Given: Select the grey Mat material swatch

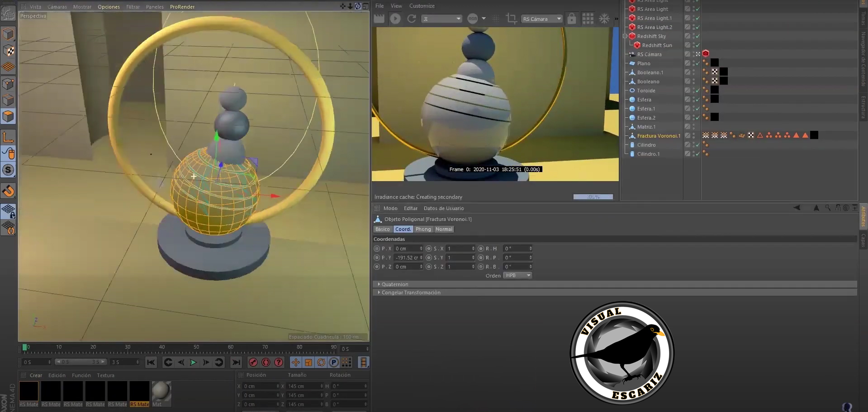Looking at the screenshot, I should click(x=161, y=391).
